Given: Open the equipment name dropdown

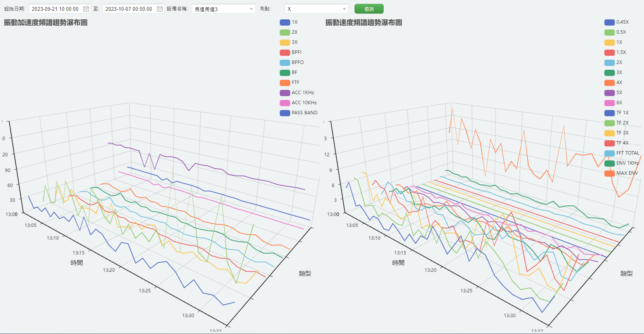Looking at the screenshot, I should click(224, 9).
